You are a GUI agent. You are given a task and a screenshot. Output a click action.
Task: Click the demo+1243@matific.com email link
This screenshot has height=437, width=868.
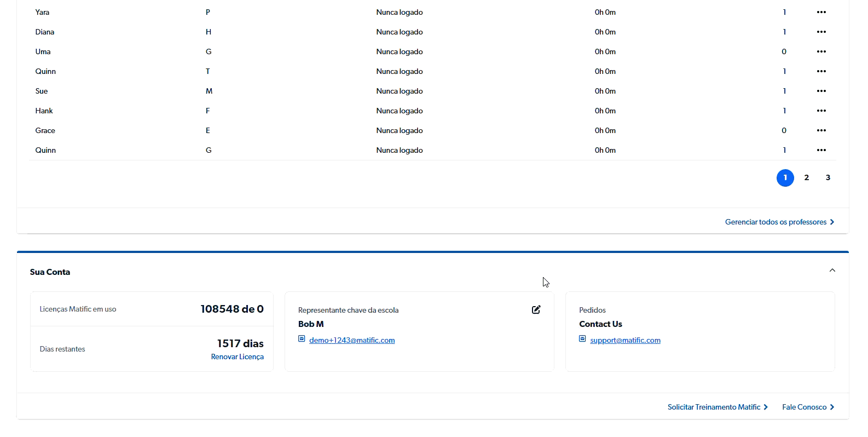pyautogui.click(x=351, y=340)
